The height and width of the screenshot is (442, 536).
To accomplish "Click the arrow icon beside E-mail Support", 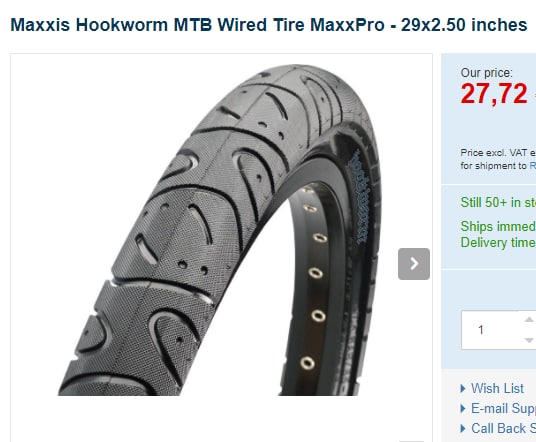I will click(x=463, y=408).
